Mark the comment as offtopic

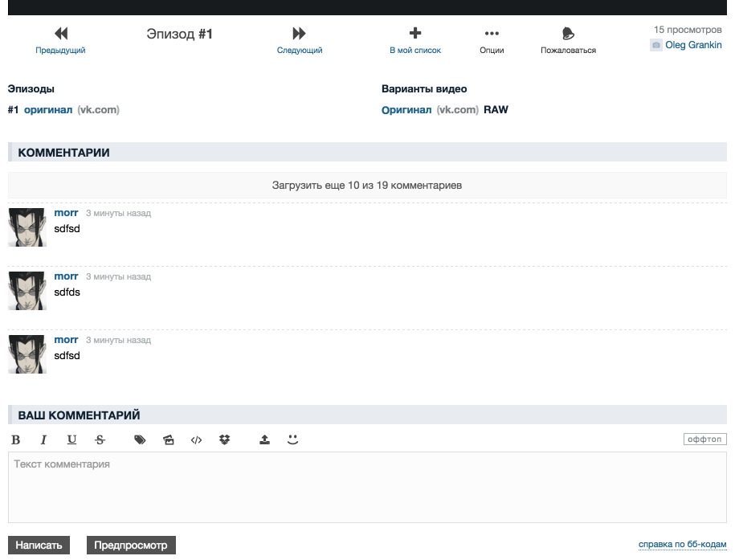click(x=704, y=439)
